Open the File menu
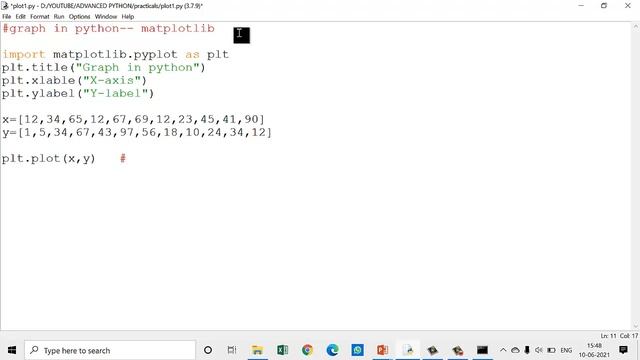This screenshot has height=360, width=640. [7, 17]
